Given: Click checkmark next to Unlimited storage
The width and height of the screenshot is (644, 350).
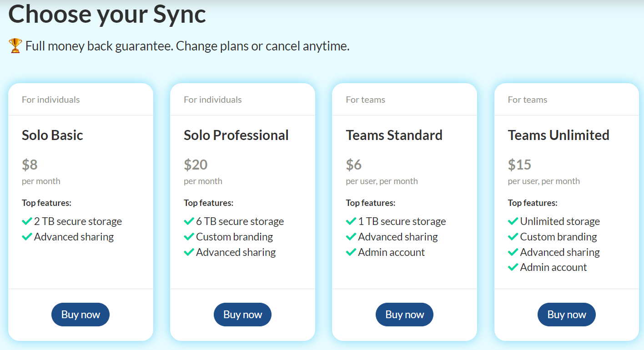Looking at the screenshot, I should click(513, 221).
